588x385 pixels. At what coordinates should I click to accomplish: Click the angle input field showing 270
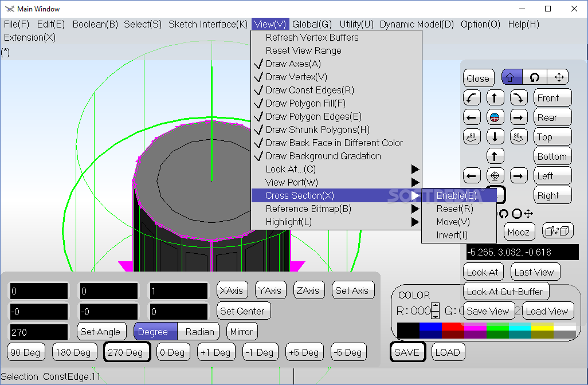coord(38,332)
